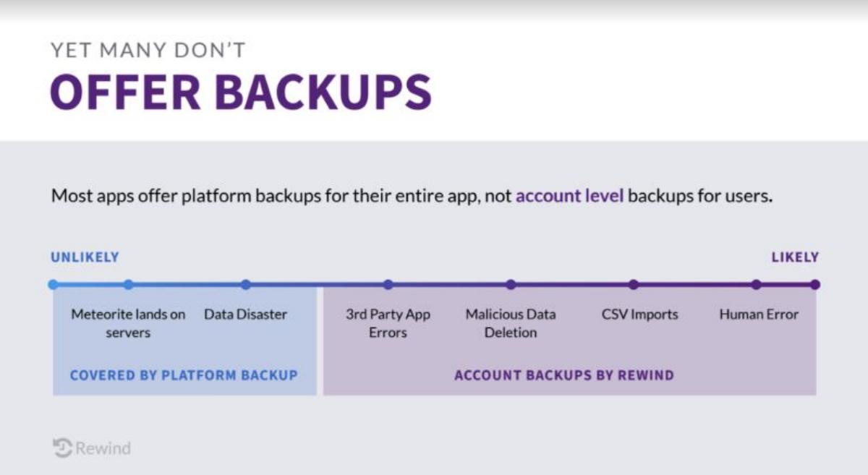The height and width of the screenshot is (475, 868).
Task: Select the Meteorite lands on servers dot
Action: coord(128,285)
